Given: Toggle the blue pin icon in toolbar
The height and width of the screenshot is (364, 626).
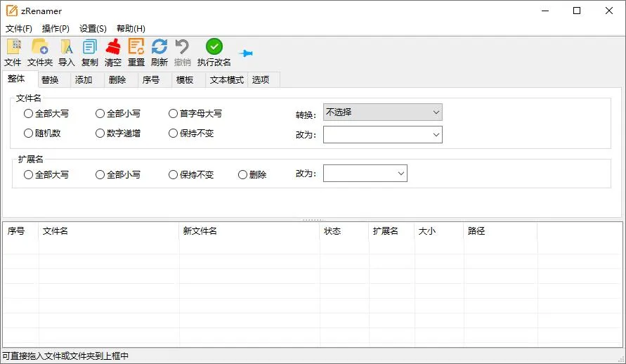Looking at the screenshot, I should pos(246,53).
